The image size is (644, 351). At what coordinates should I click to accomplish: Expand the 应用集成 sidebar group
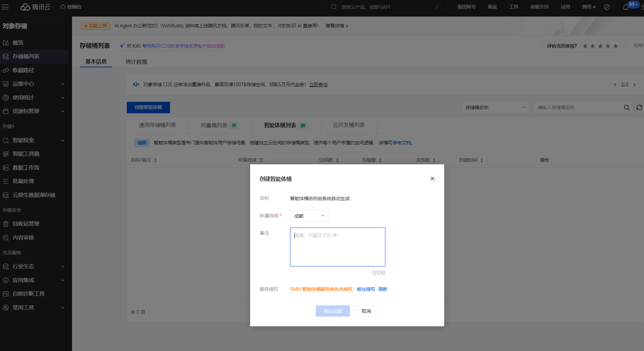click(63, 280)
